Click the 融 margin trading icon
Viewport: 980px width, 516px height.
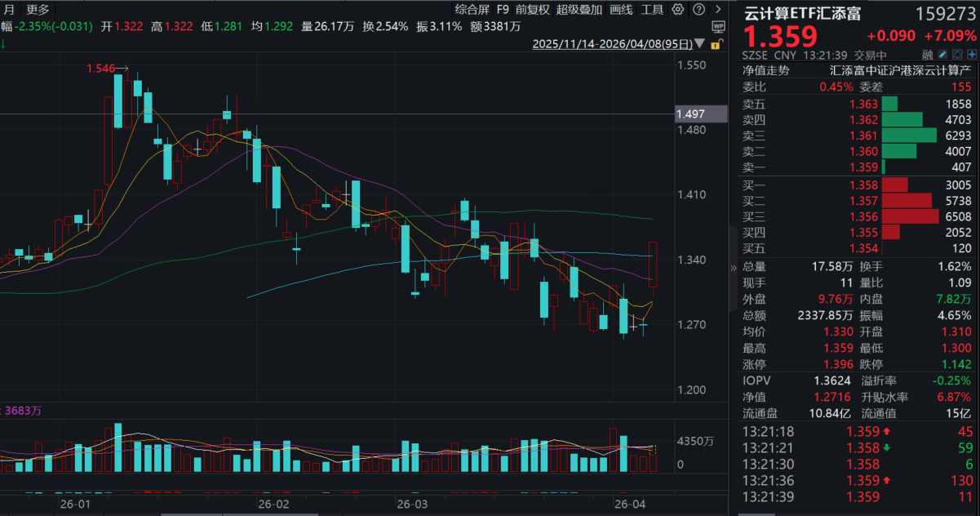[x=928, y=55]
